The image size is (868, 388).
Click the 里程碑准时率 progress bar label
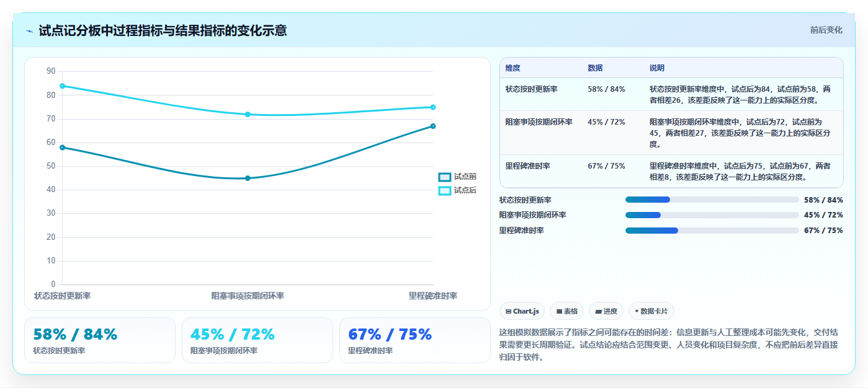point(522,231)
